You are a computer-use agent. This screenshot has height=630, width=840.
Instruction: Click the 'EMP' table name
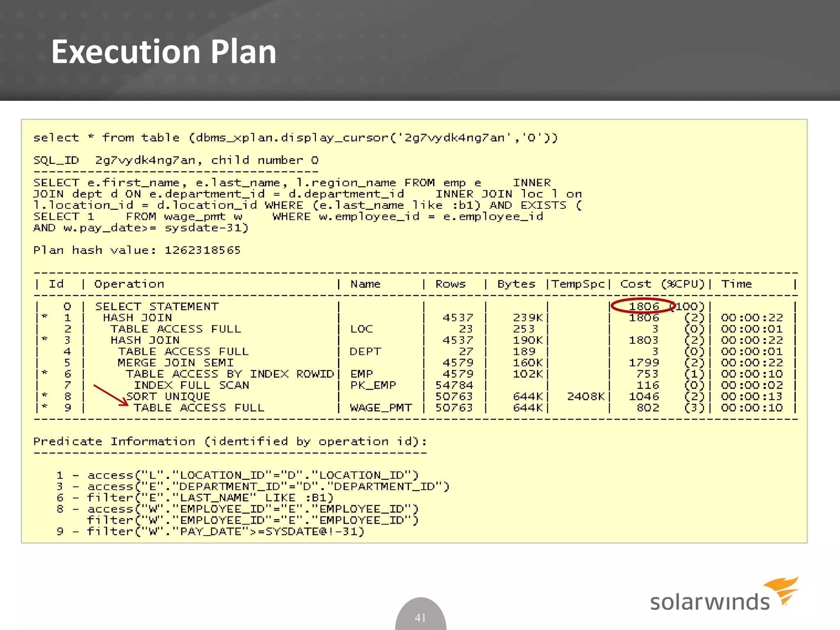(x=361, y=374)
